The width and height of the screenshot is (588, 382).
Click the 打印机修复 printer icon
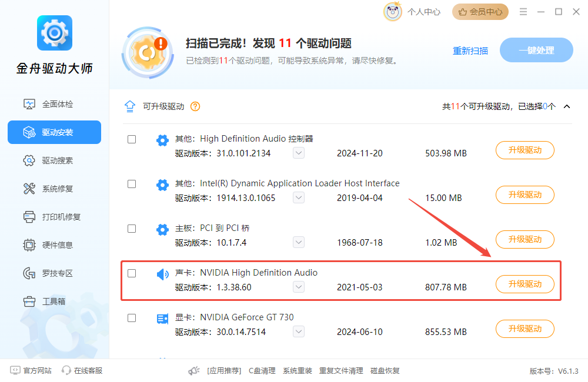(x=29, y=217)
